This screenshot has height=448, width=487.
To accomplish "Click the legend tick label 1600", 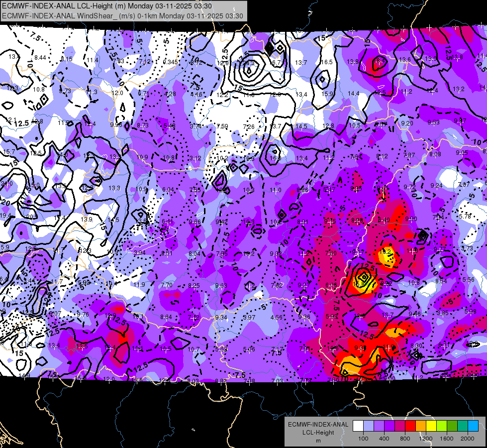I will tap(447, 439).
